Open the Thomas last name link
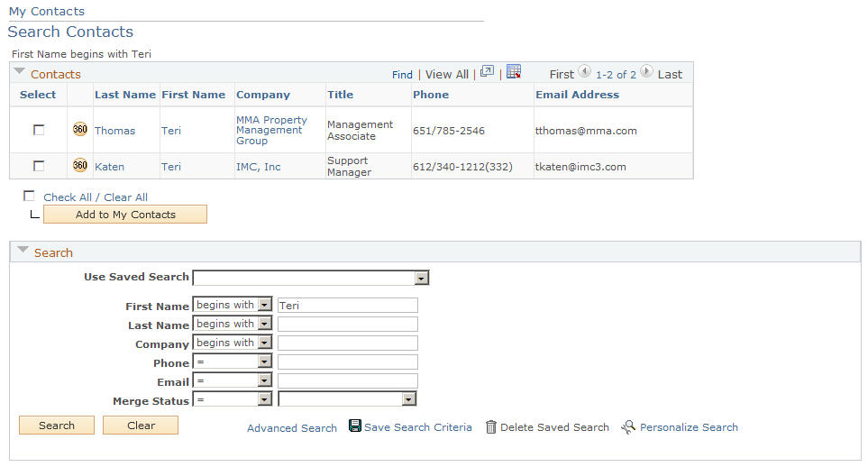The width and height of the screenshot is (868, 467). pyautogui.click(x=114, y=131)
